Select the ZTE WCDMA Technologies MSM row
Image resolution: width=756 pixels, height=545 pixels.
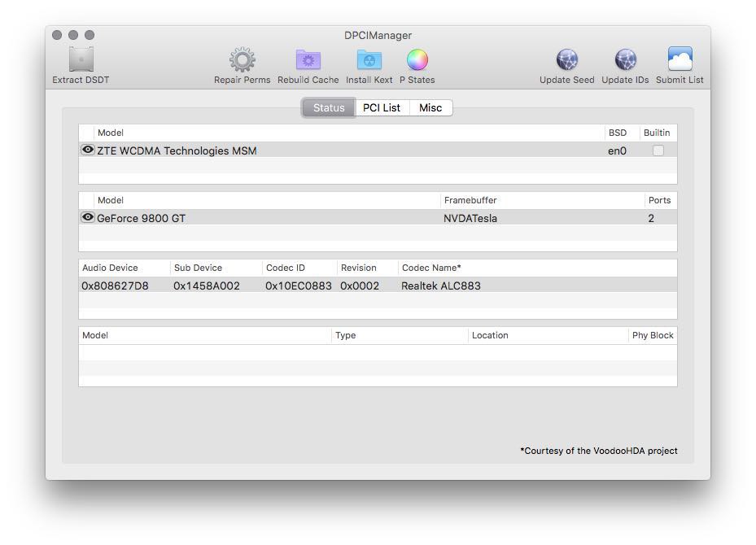point(378,150)
